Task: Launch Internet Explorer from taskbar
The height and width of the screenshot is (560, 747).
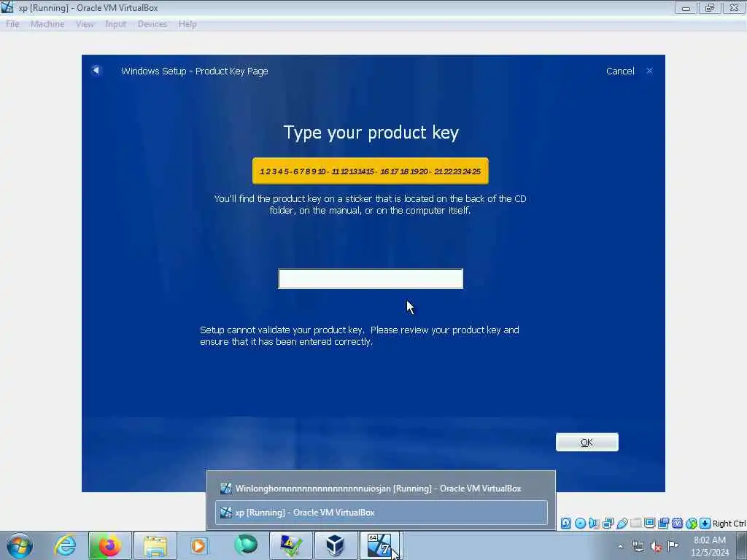Action: coord(65,545)
